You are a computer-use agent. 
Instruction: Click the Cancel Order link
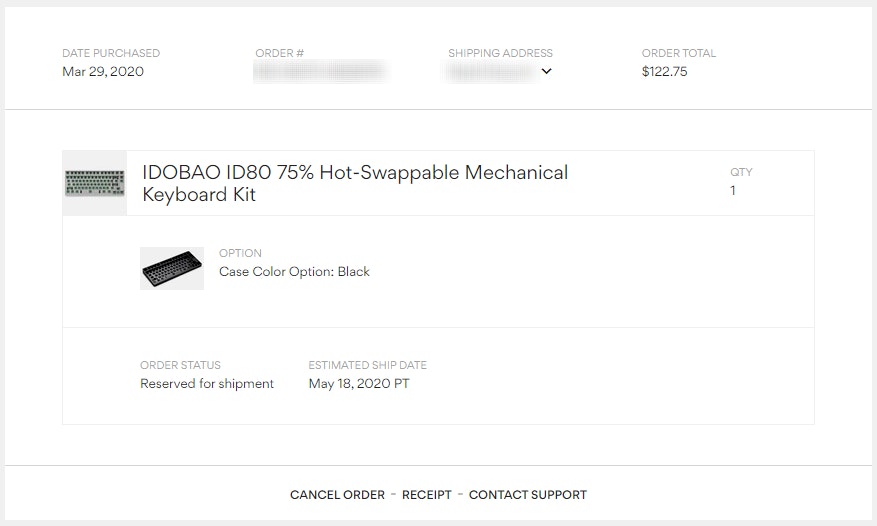point(337,495)
